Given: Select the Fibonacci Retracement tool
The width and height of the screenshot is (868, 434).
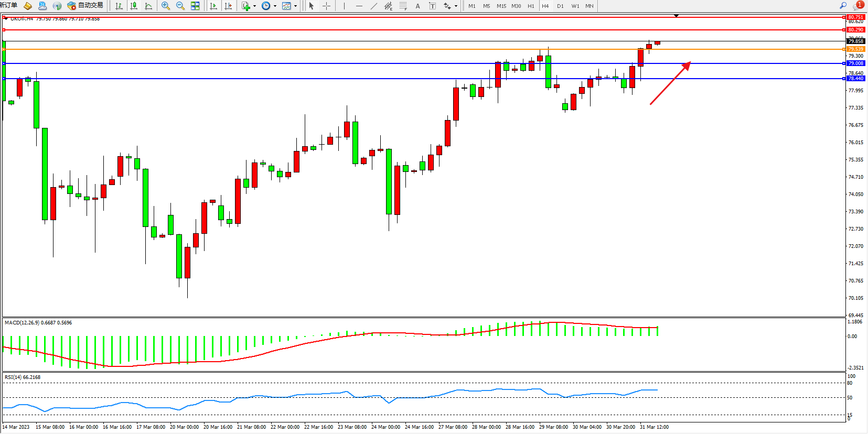Looking at the screenshot, I should click(403, 6).
